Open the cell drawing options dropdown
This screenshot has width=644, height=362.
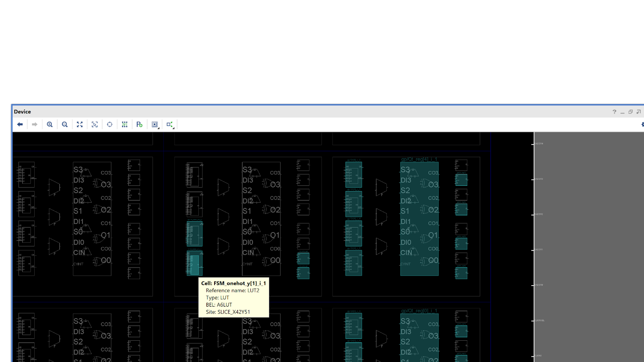tap(155, 125)
